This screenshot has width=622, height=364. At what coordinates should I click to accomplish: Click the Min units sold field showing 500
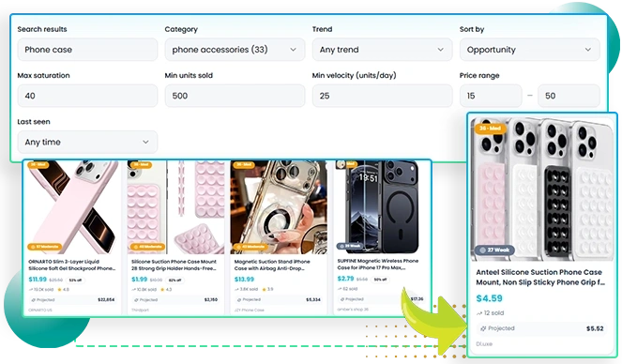(x=235, y=96)
